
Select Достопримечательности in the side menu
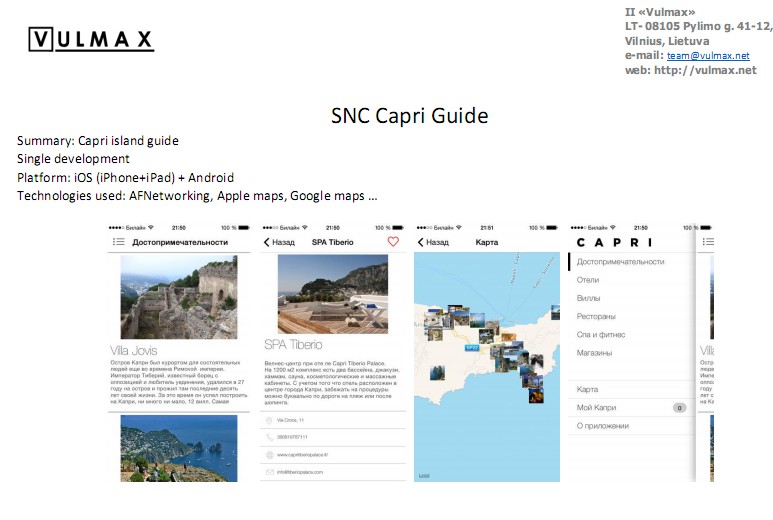[620, 262]
